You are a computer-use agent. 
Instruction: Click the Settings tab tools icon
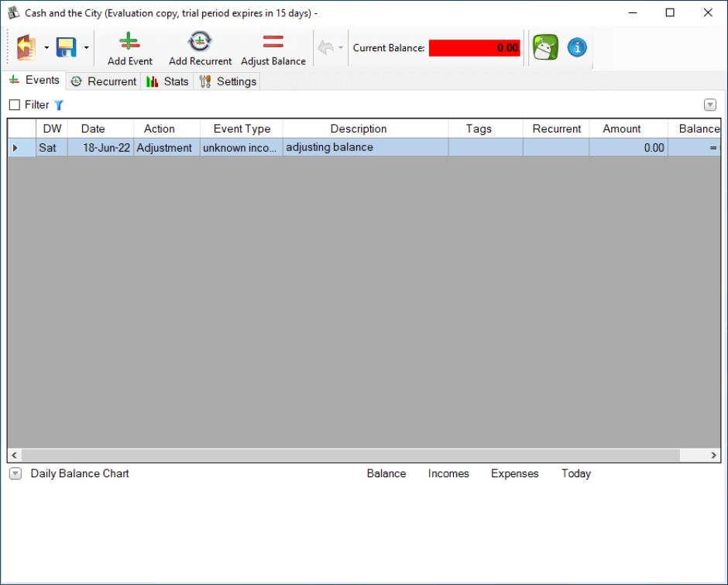click(x=205, y=81)
